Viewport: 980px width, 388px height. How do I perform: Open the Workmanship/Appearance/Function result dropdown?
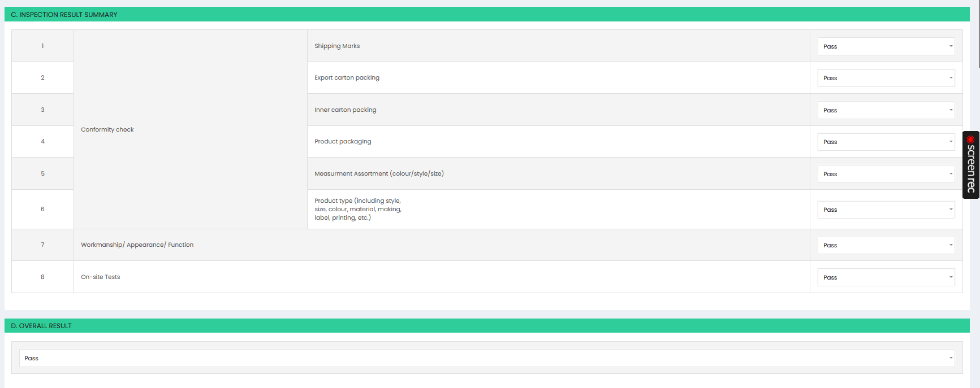pos(886,245)
